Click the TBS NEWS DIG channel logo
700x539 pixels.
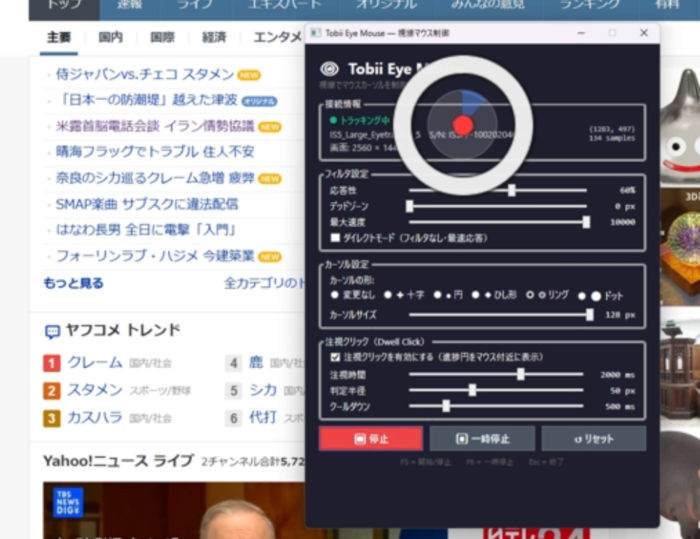pos(68,502)
